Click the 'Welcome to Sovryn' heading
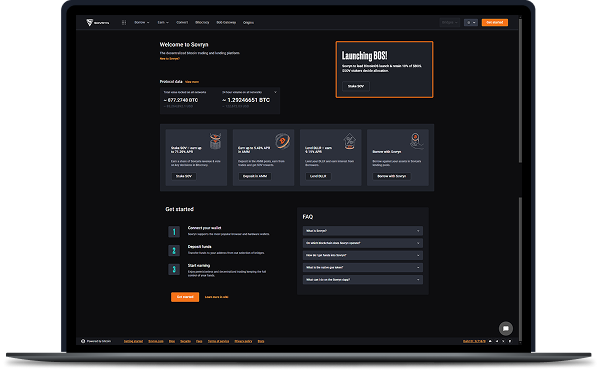600x371 pixels. (x=184, y=45)
